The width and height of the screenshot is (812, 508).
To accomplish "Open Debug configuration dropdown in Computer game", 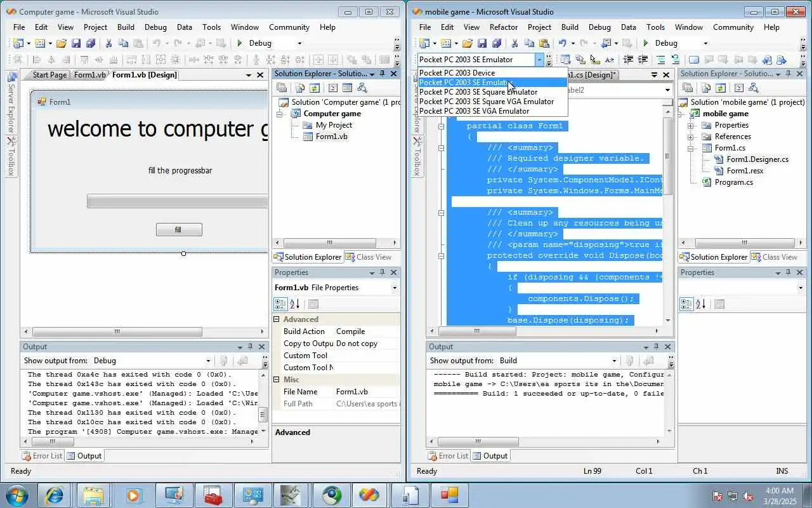I will (300, 43).
